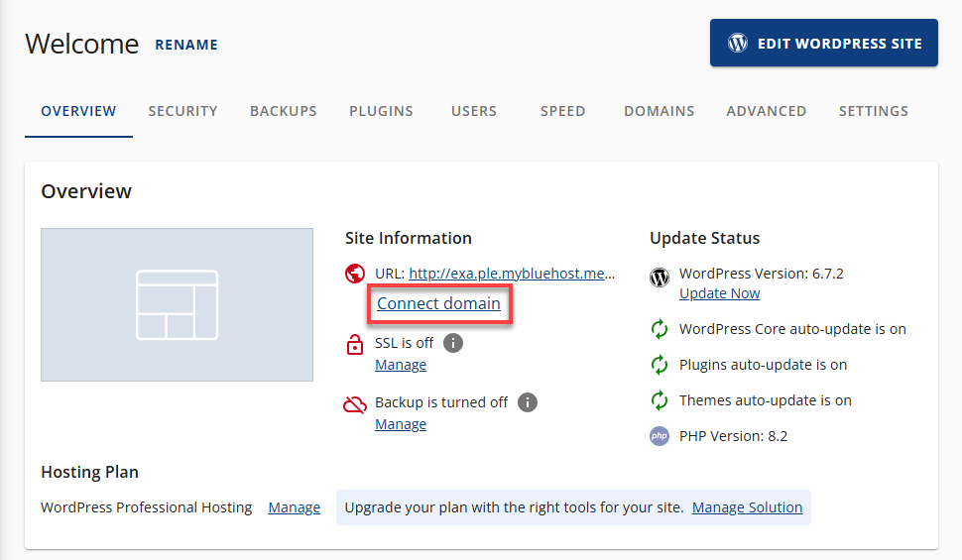Click 'Themes auto-update is on' text
Screen dimensions: 962x560
(766, 399)
